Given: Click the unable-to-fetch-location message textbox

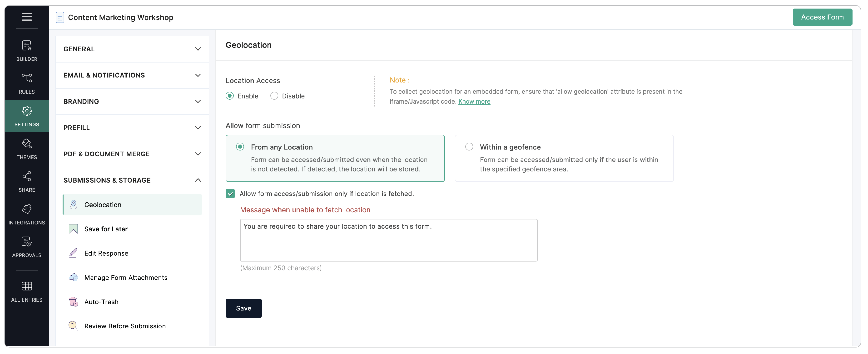Looking at the screenshot, I should point(388,240).
